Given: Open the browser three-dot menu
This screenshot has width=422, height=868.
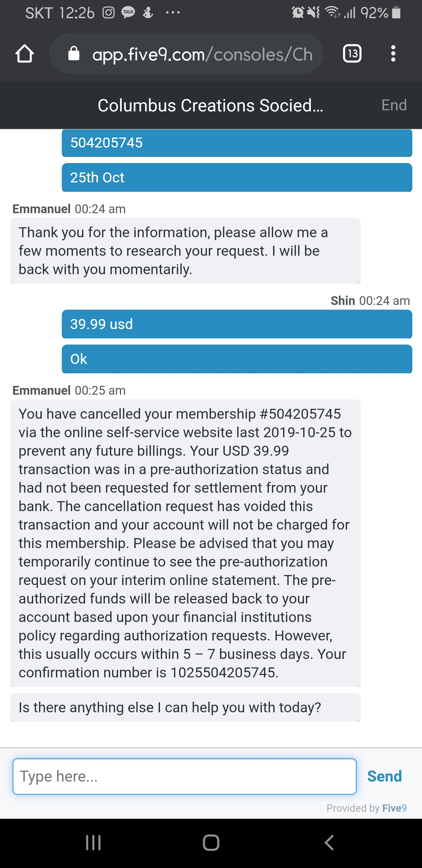Looking at the screenshot, I should click(393, 54).
